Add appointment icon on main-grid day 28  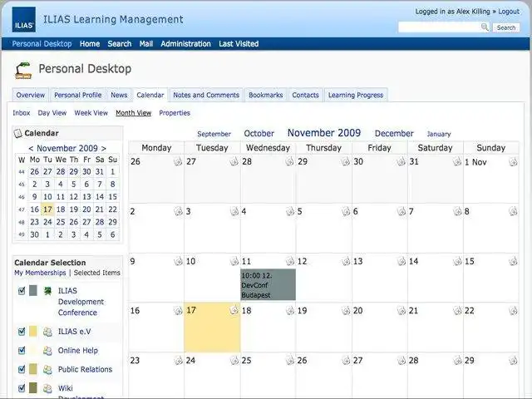click(x=457, y=360)
